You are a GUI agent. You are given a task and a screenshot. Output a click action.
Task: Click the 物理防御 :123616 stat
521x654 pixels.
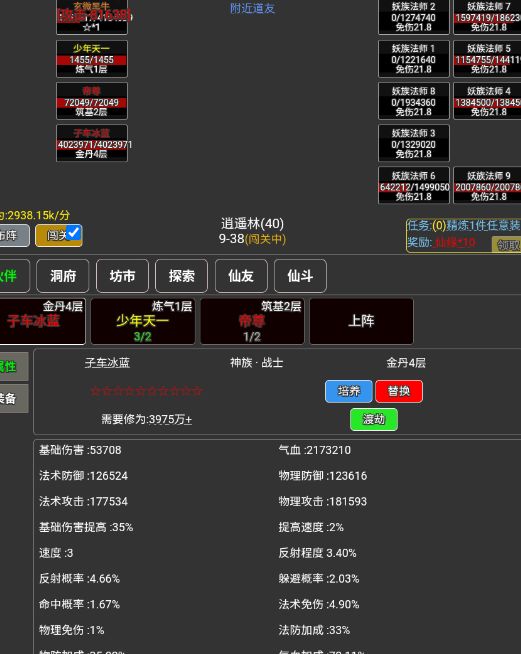tap(323, 476)
